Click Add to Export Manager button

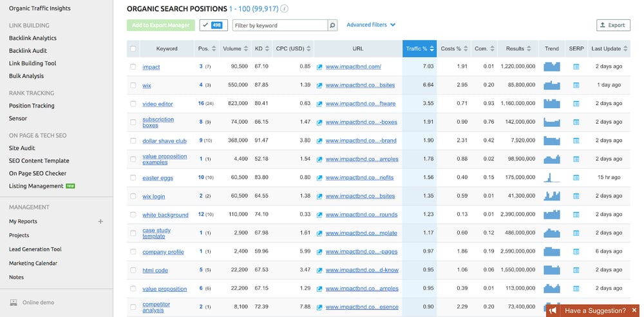[160, 25]
